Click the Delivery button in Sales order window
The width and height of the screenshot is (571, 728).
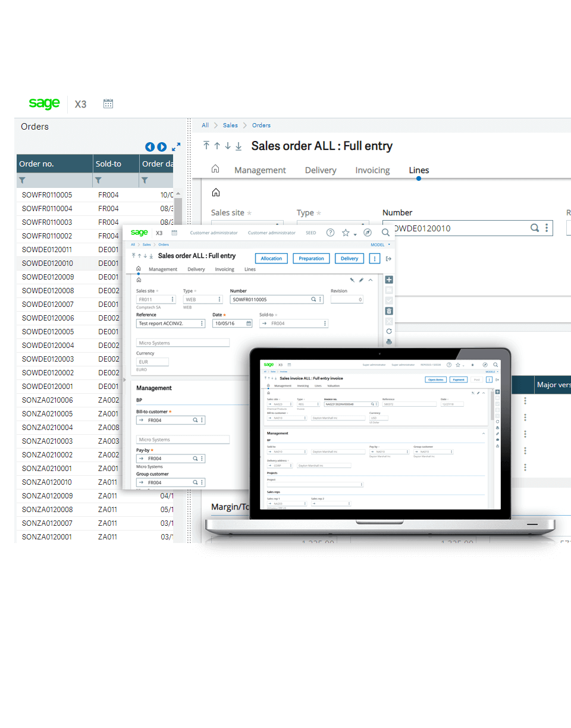(350, 259)
